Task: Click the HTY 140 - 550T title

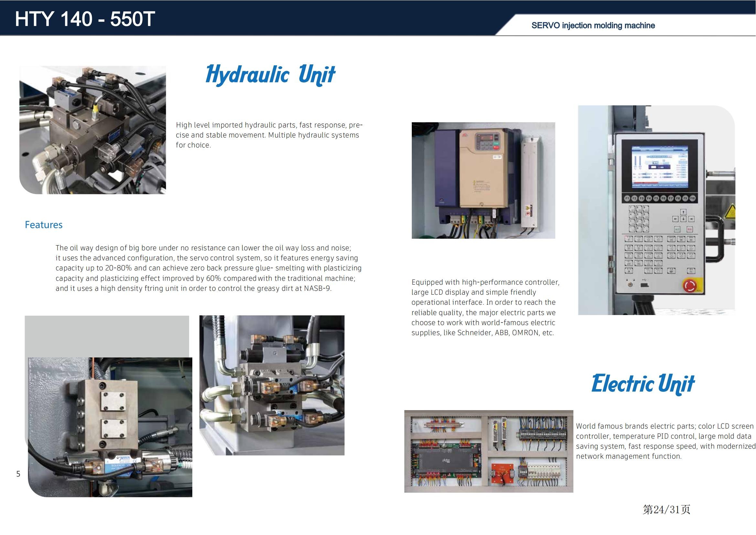Action: tap(85, 18)
